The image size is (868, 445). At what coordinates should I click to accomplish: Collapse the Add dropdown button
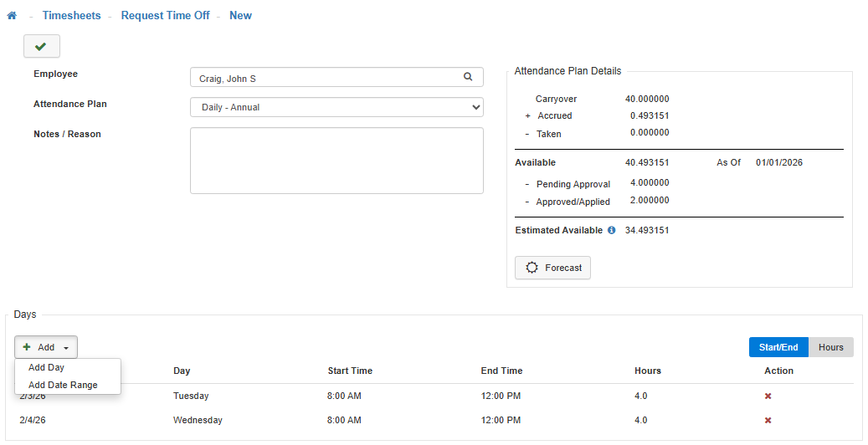click(x=46, y=347)
